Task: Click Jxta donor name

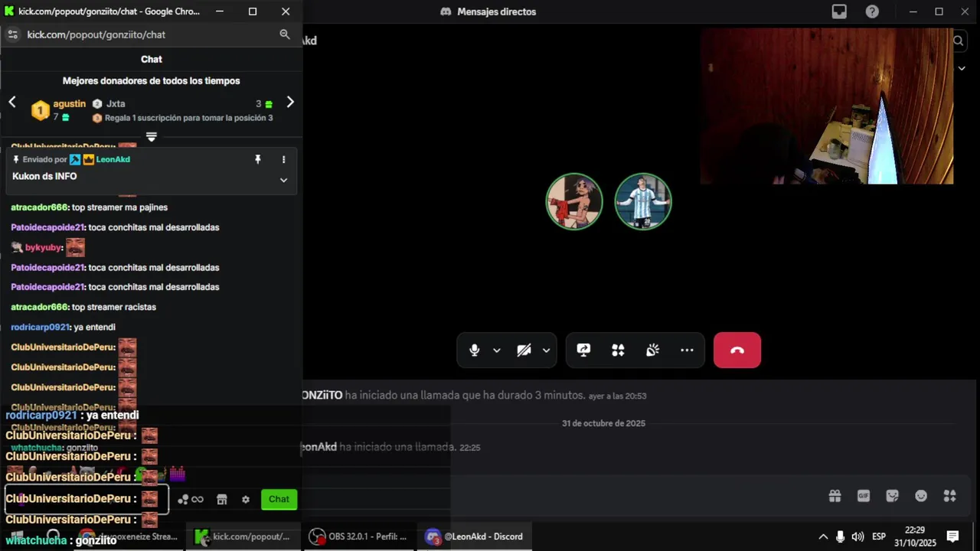Action: [116, 104]
